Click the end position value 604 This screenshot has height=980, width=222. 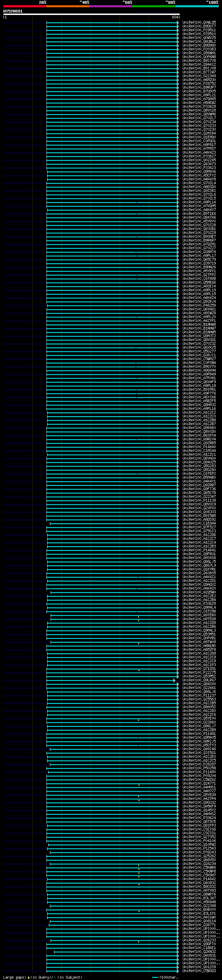pyautogui.click(x=175, y=17)
